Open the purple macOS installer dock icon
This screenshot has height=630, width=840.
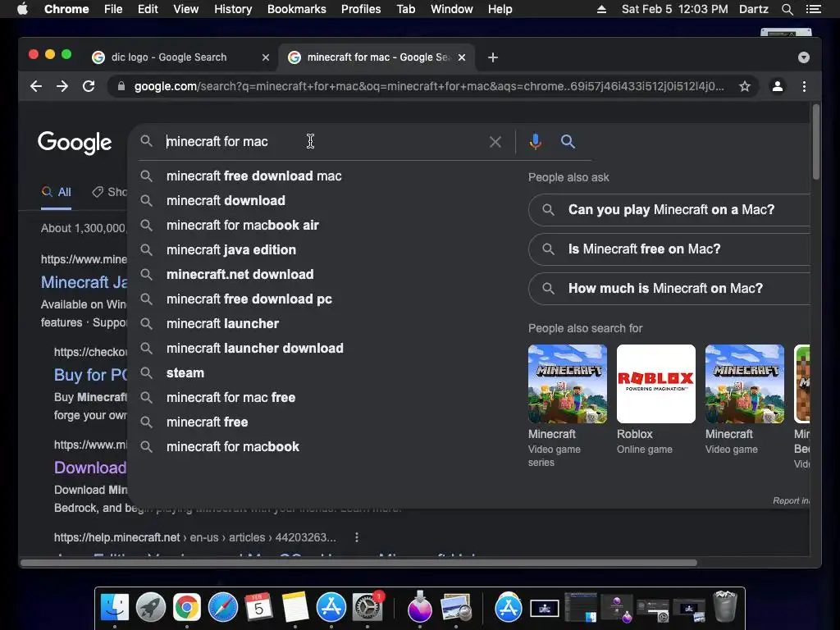tap(419, 608)
